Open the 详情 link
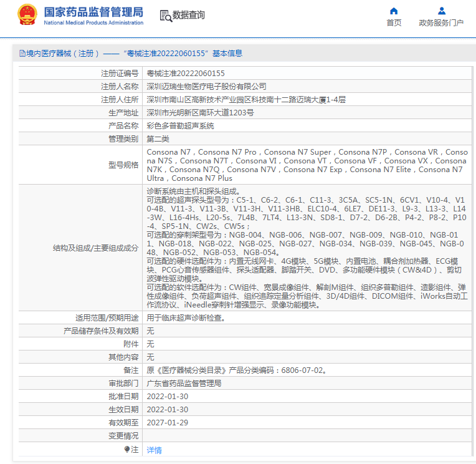This screenshot has width=476, height=464. 154,450
